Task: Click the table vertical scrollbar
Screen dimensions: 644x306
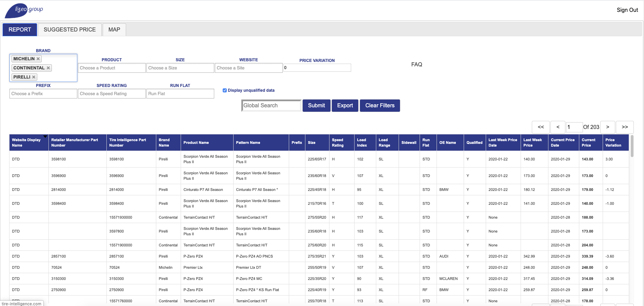Action: pos(632,146)
